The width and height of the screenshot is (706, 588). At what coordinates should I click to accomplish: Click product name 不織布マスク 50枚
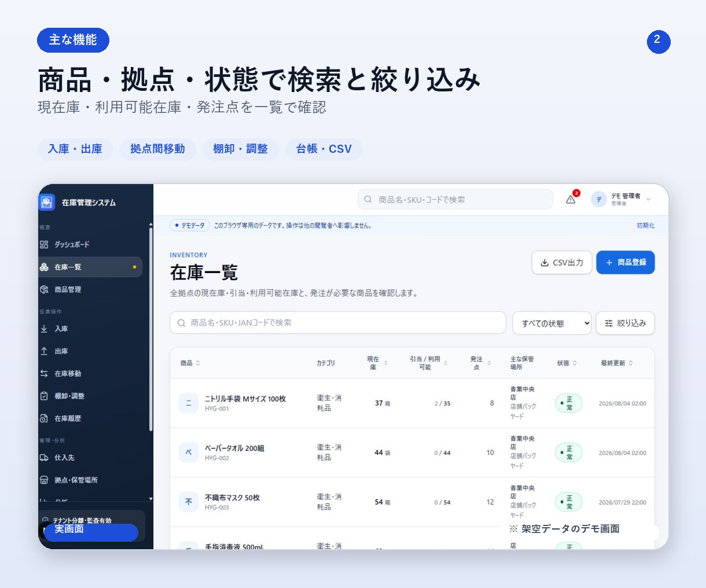tap(232, 498)
